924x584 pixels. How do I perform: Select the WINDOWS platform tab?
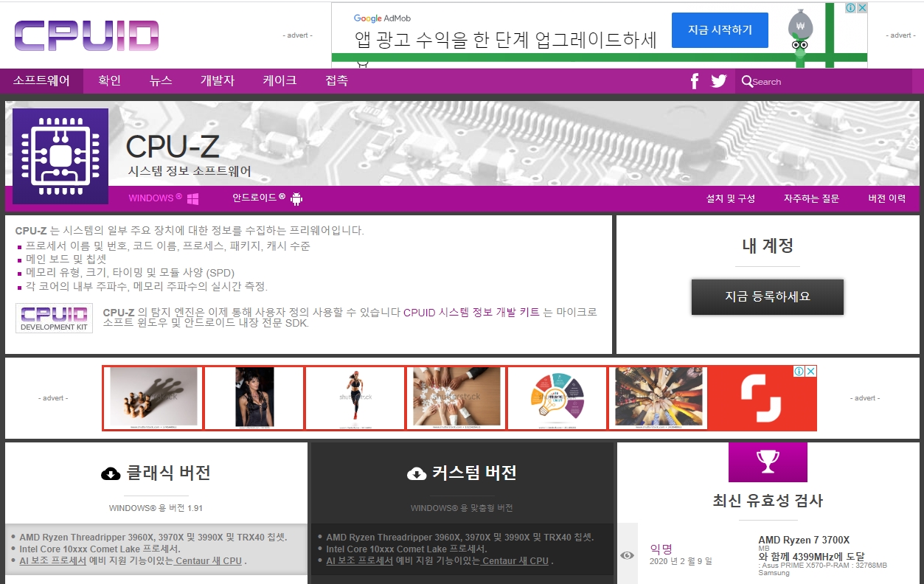[164, 199]
